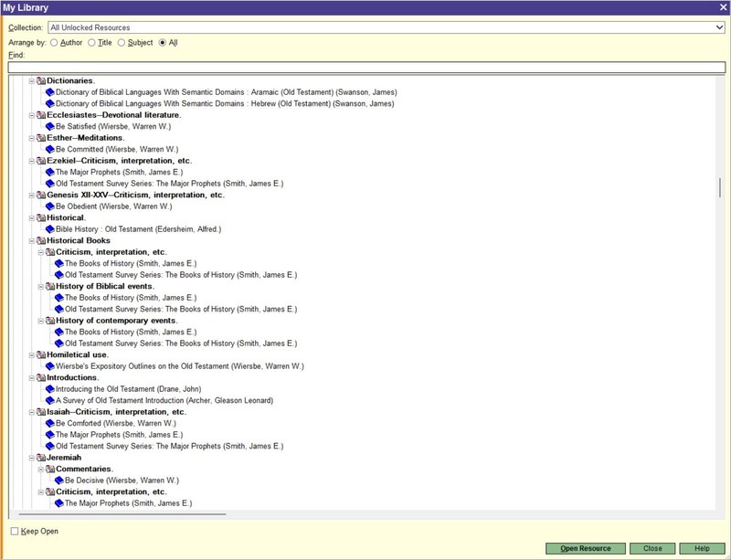Click book icon beside Bible History : Old Testament
Image resolution: width=731 pixels, height=560 pixels.
pos(50,229)
